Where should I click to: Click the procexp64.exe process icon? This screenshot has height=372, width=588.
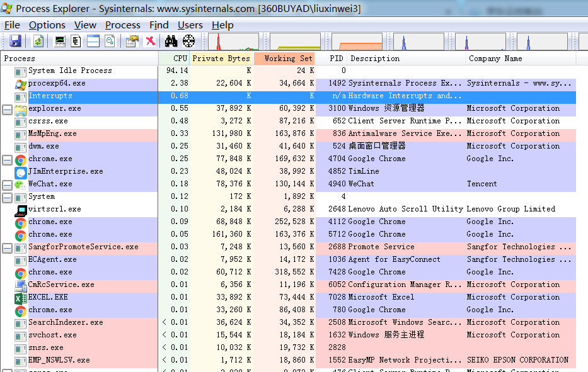click(x=21, y=84)
